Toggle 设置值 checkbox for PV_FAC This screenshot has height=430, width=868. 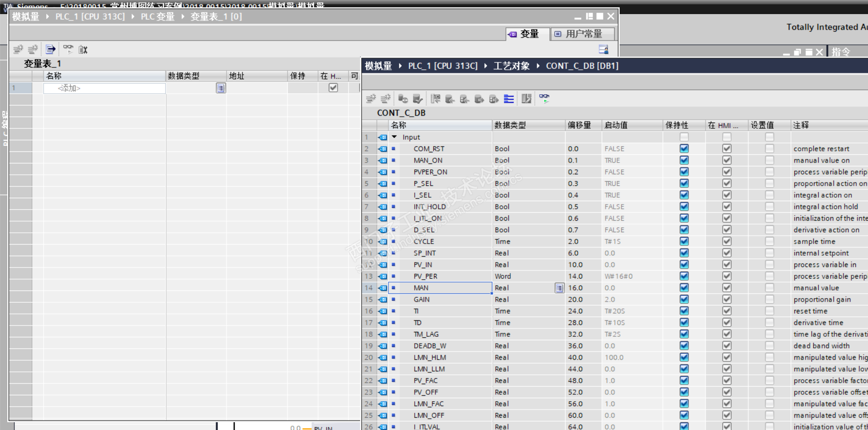[x=769, y=381]
